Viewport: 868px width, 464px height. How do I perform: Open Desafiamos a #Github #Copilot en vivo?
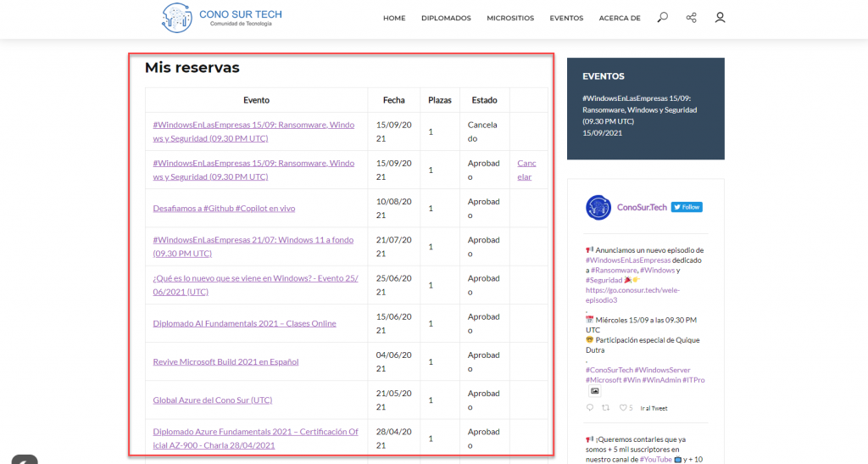(x=224, y=208)
